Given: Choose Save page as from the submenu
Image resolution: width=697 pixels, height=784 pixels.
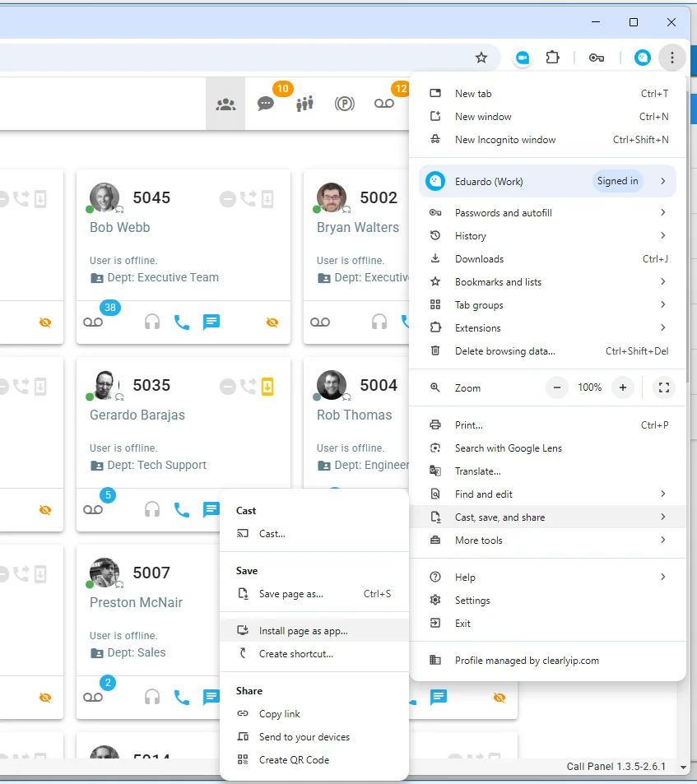Looking at the screenshot, I should pos(314,593).
